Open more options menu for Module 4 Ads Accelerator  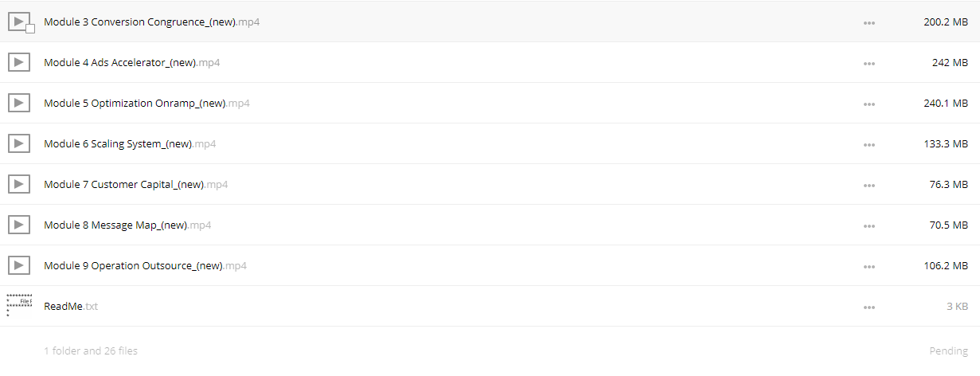(869, 64)
